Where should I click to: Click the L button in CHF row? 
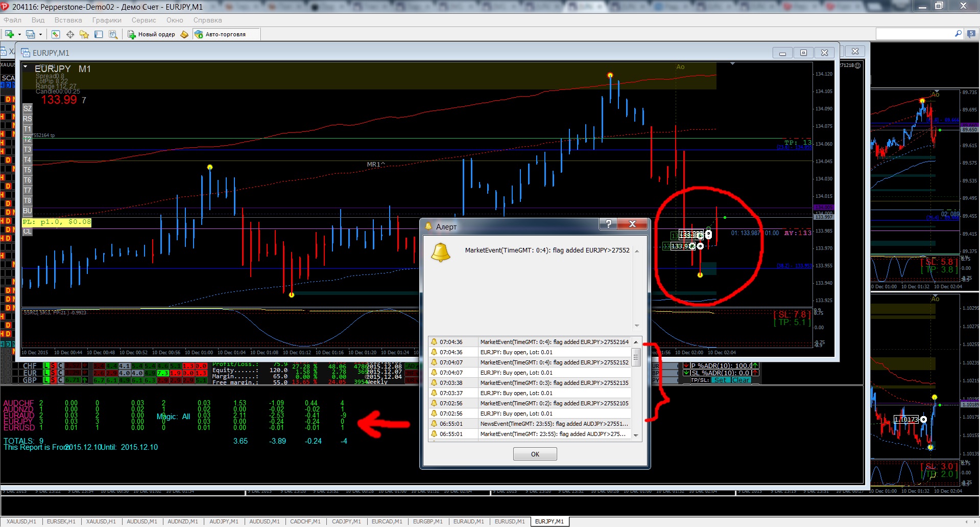(x=46, y=366)
